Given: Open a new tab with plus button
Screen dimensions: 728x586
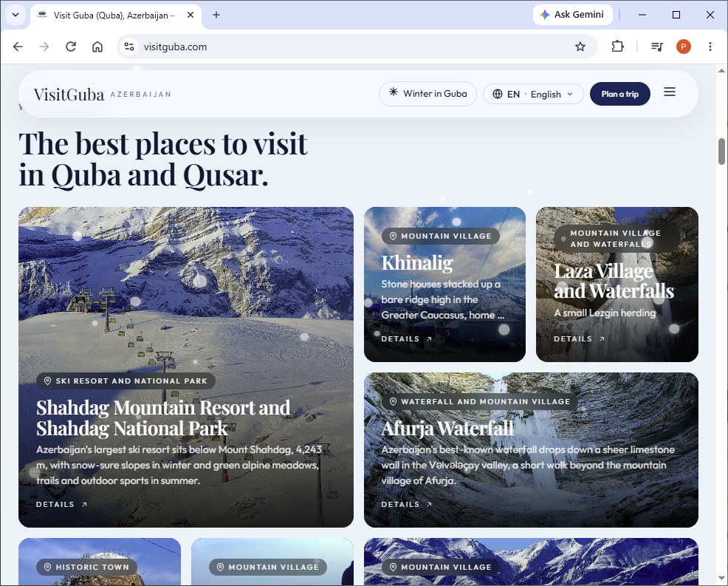Looking at the screenshot, I should point(216,15).
